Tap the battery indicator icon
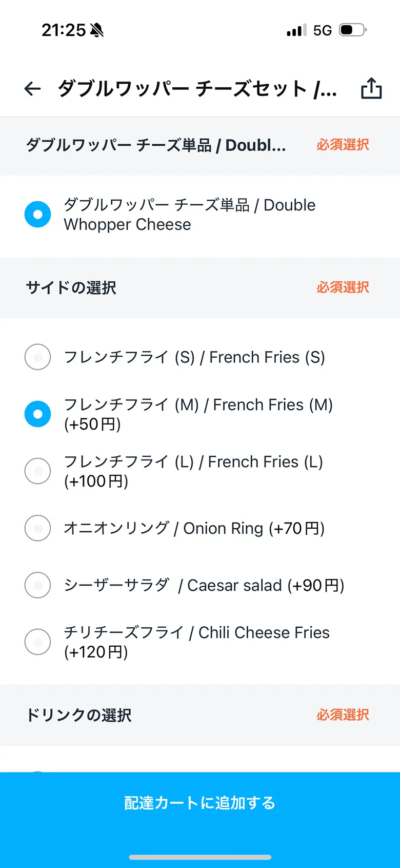The image size is (400, 868). coord(353,30)
